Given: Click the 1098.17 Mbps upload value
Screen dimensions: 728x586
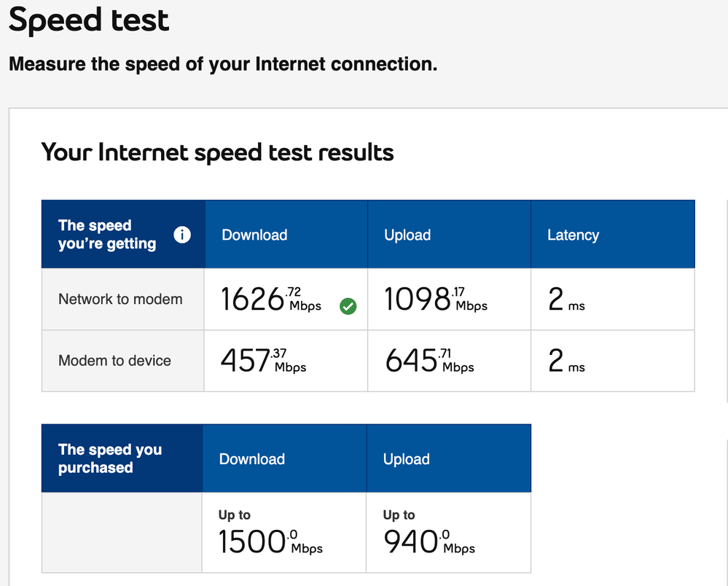Looking at the screenshot, I should (x=435, y=300).
